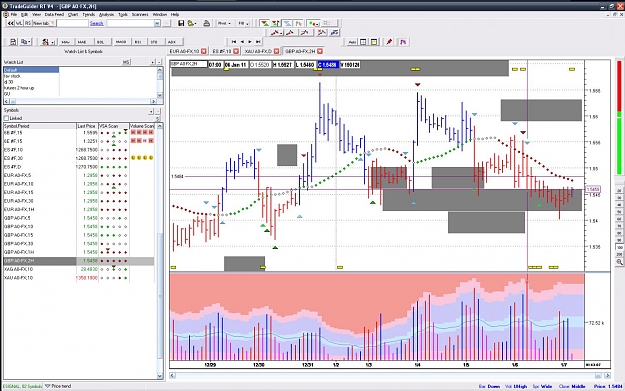625x391 pixels.
Task: Select the XAG A0-FX,10 symbol row
Action: (79, 269)
